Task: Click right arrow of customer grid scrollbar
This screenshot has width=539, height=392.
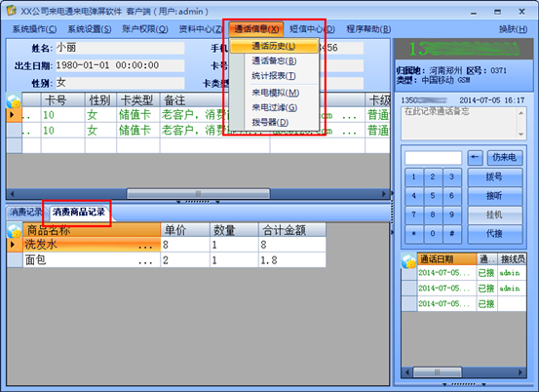Action: coord(384,194)
